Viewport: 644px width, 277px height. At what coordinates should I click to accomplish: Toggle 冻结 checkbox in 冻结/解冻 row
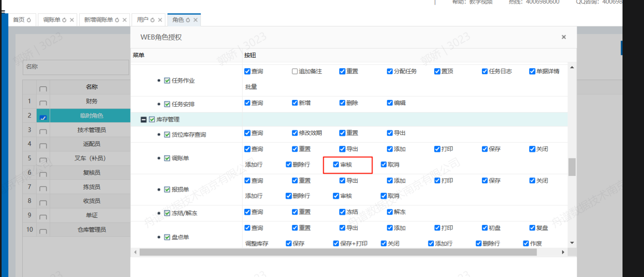[342, 212]
